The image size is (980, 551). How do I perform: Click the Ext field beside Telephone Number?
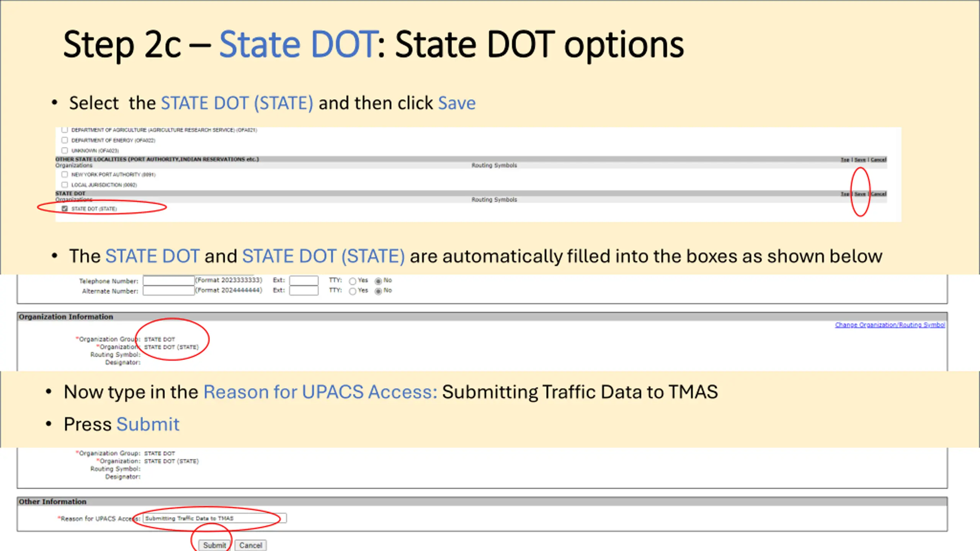click(x=304, y=280)
